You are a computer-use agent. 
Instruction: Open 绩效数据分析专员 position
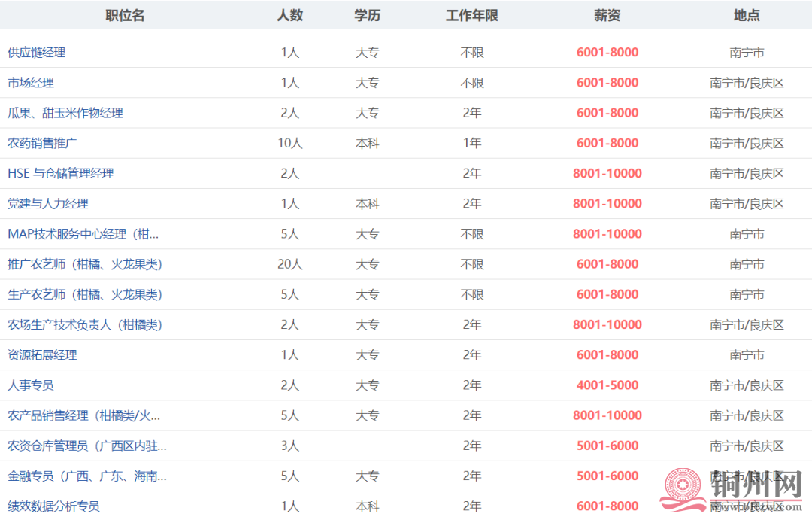(53, 506)
